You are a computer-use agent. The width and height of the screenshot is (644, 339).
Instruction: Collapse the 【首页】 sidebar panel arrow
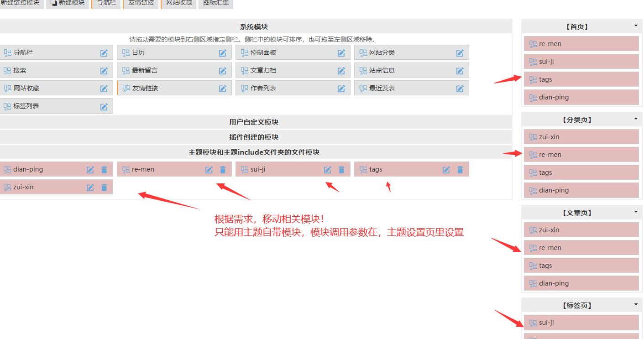coord(636,26)
